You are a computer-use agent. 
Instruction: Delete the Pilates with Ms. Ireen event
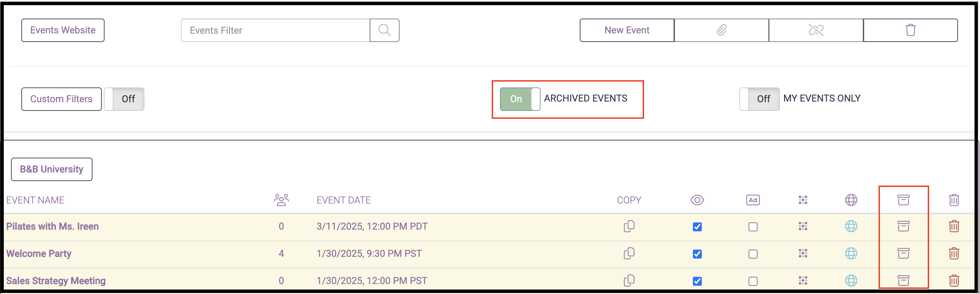(954, 226)
